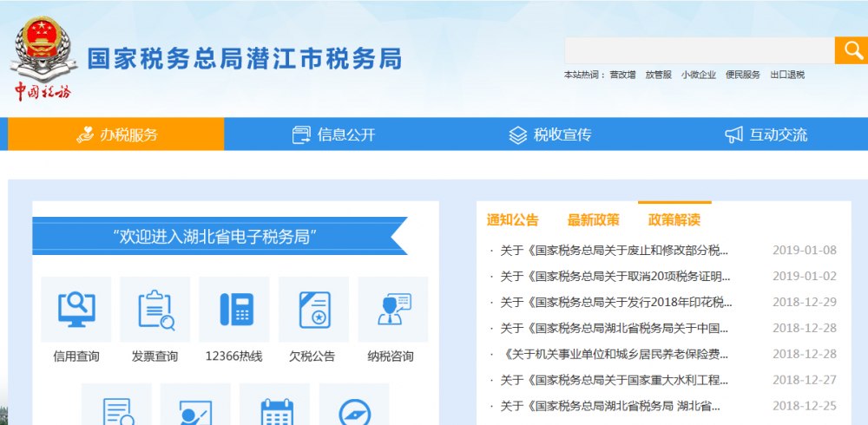The image size is (868, 425).
Task: Click the 出口退税 hot keyword link
Action: 787,75
